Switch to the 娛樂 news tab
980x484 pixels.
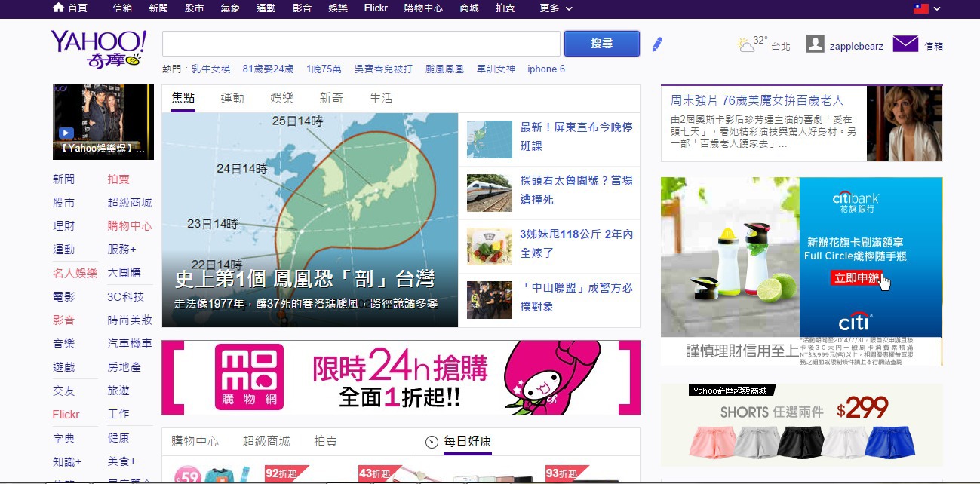(x=282, y=99)
